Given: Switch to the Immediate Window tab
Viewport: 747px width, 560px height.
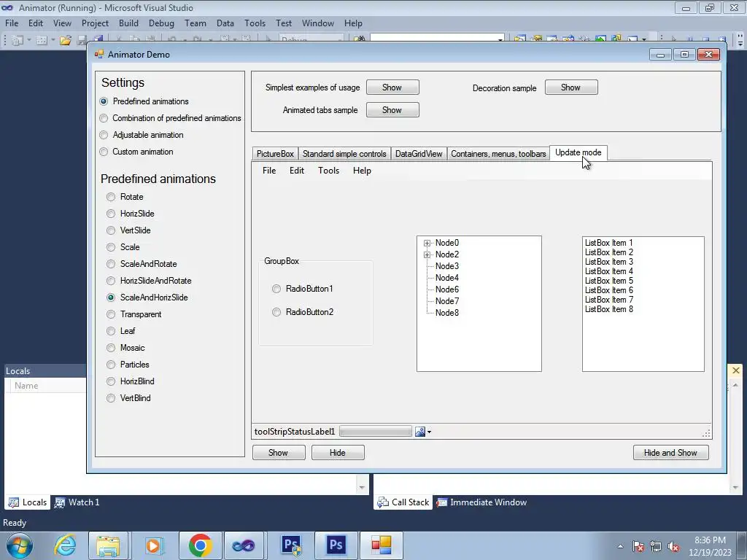Looking at the screenshot, I should pos(481,502).
